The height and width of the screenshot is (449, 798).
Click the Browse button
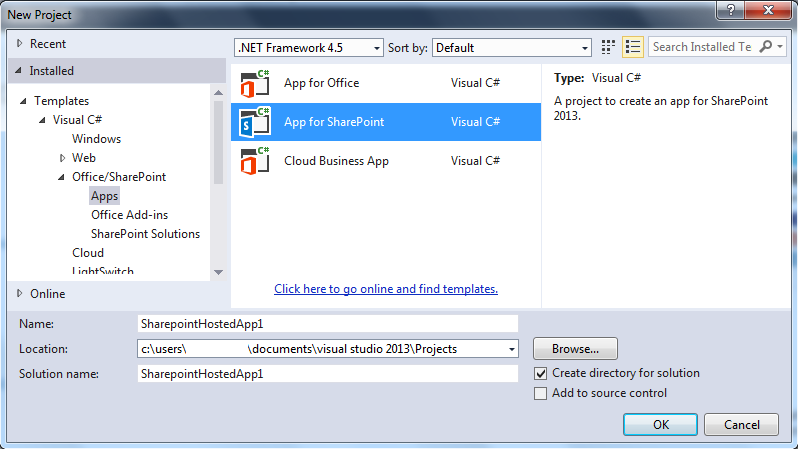pyautogui.click(x=574, y=349)
